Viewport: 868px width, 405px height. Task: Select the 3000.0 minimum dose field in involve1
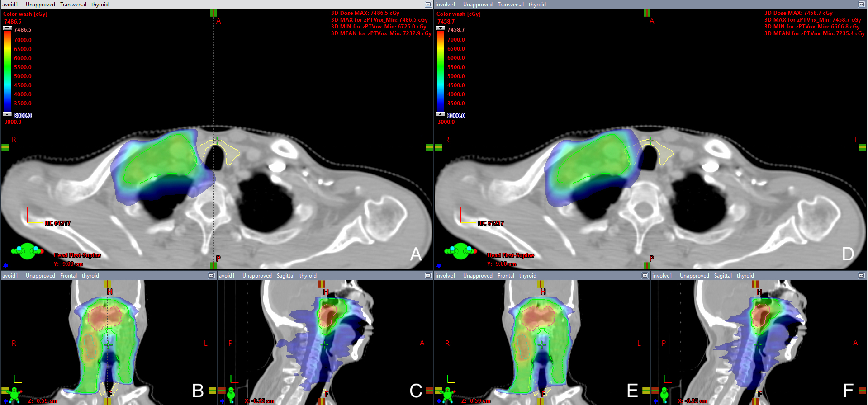tap(456, 115)
